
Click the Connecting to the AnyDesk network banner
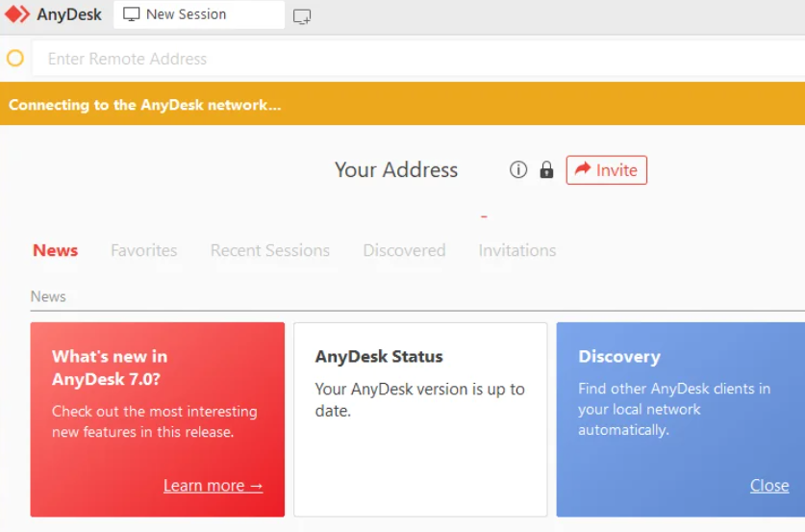(x=402, y=104)
